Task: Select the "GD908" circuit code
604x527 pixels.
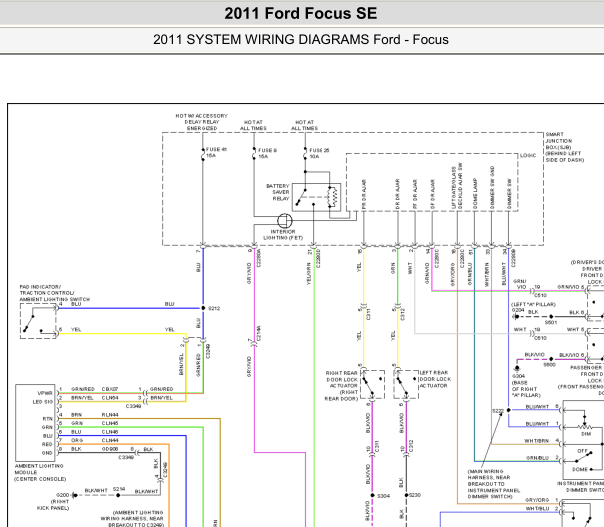Action: click(110, 449)
